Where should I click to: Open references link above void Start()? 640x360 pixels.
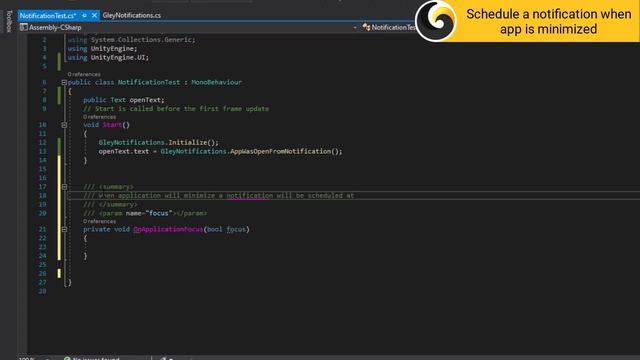[x=100, y=117]
